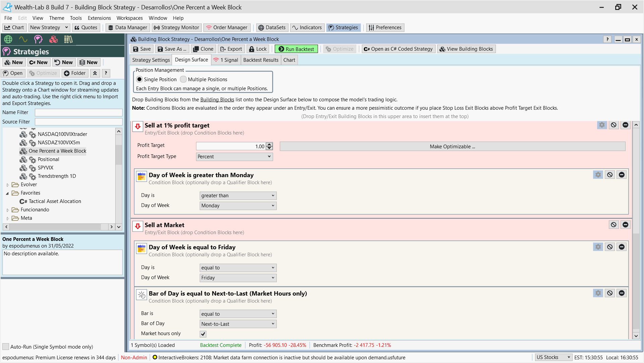This screenshot has height=363, width=644.
Task: Click Make Optimizable button
Action: (452, 146)
